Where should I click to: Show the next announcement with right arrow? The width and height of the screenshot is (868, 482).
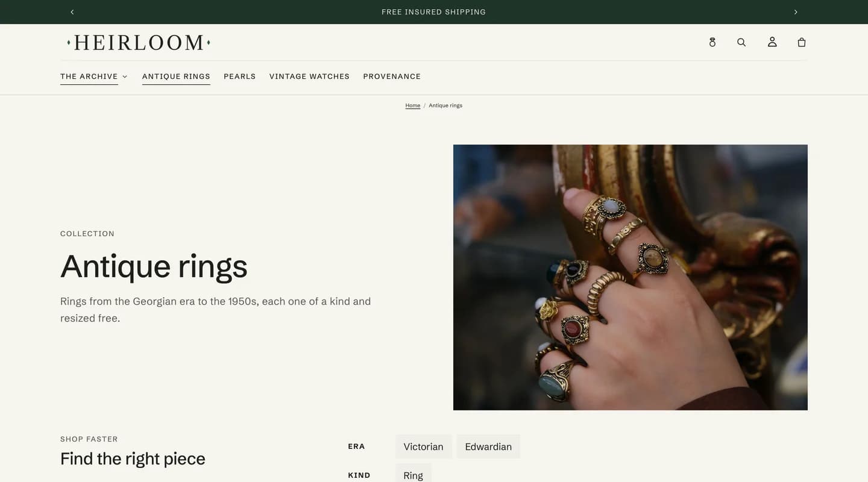pos(796,12)
